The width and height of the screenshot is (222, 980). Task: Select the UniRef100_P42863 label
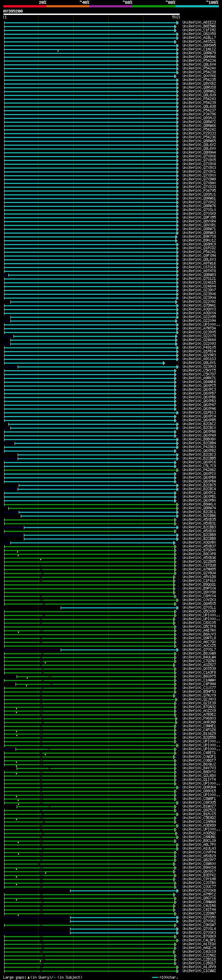tap(199, 447)
